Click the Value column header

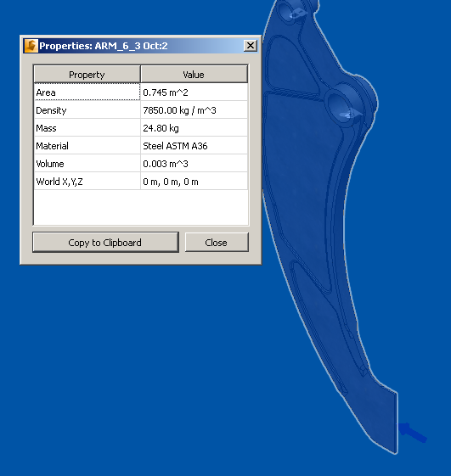tap(194, 75)
